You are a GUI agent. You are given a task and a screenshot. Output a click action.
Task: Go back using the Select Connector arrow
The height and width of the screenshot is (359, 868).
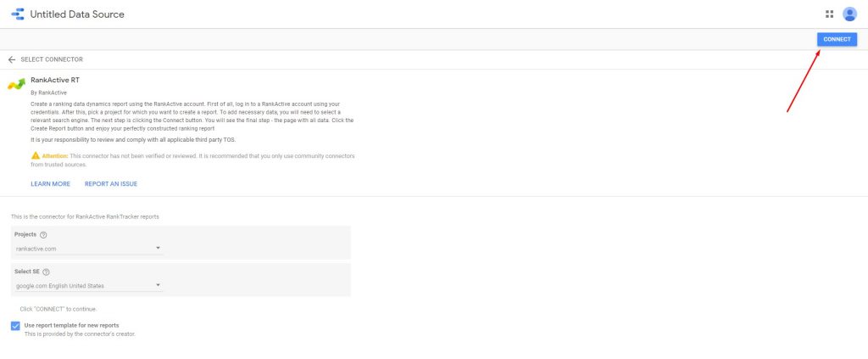12,59
